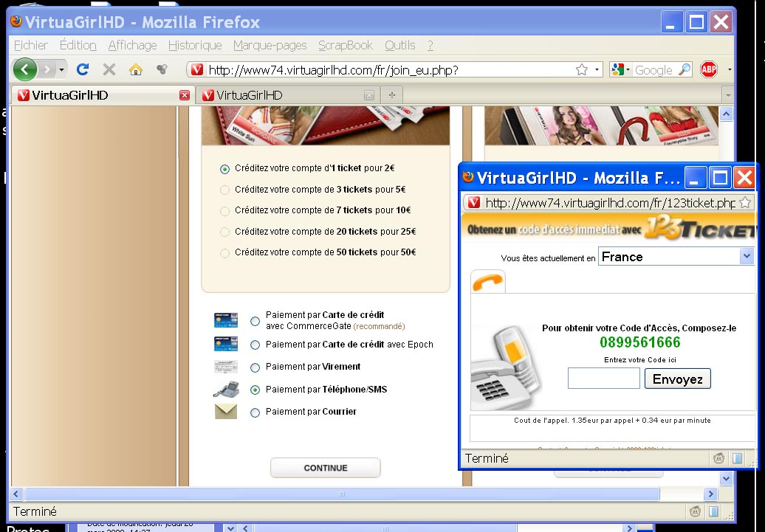The width and height of the screenshot is (765, 532).
Task: Choose Carte de crédit avec CommerceGate payment
Action: 255,322
